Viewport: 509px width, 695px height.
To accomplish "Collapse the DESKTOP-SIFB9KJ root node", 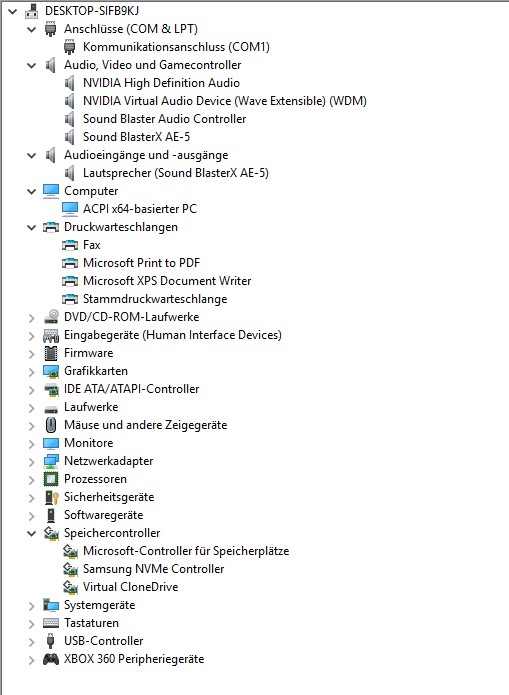I will coord(12,12).
